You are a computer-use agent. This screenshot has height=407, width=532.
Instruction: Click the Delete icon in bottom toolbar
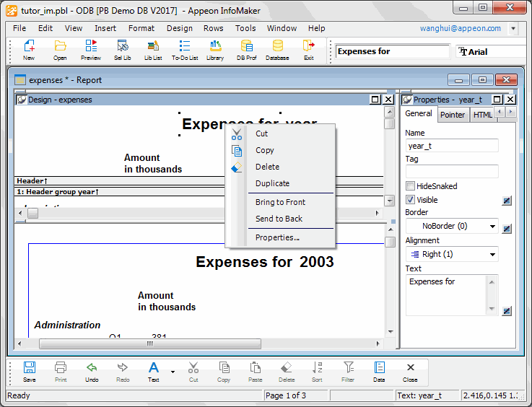pyautogui.click(x=287, y=372)
